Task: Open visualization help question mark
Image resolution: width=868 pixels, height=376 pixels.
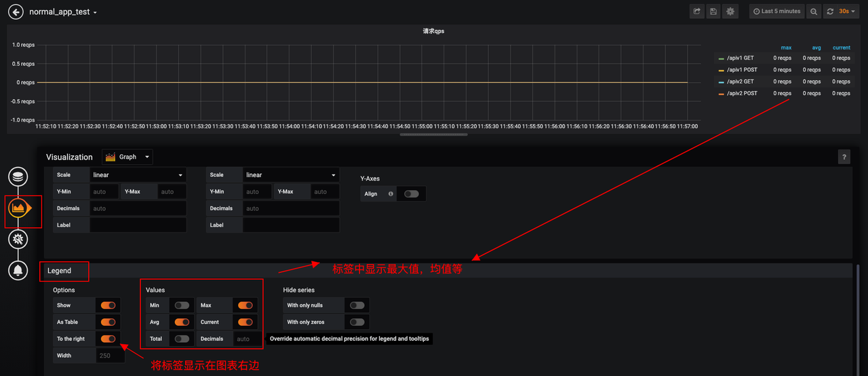Action: tap(844, 157)
